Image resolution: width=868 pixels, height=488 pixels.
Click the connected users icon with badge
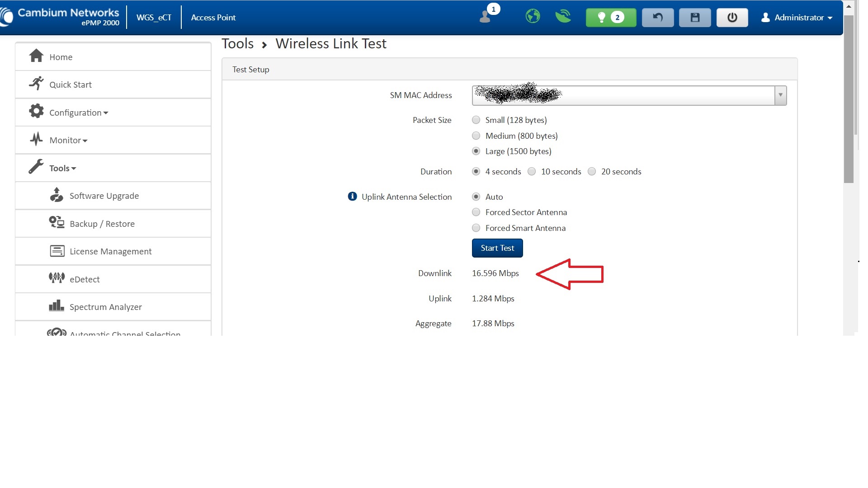[486, 17]
